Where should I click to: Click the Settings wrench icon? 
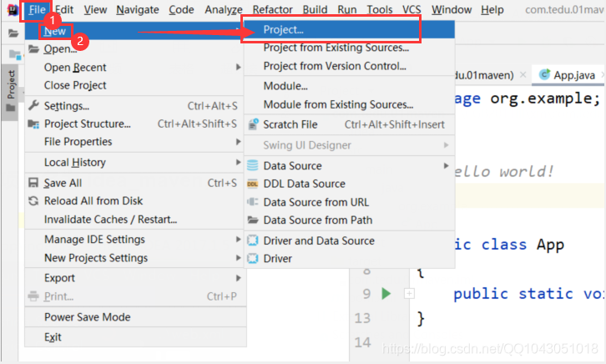[33, 105]
